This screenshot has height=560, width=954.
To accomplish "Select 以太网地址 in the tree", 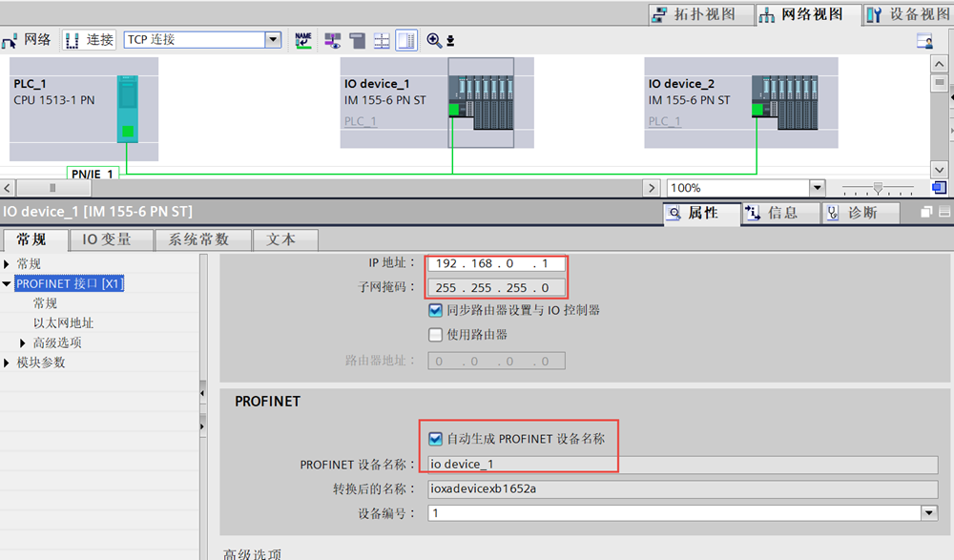I will tap(63, 322).
